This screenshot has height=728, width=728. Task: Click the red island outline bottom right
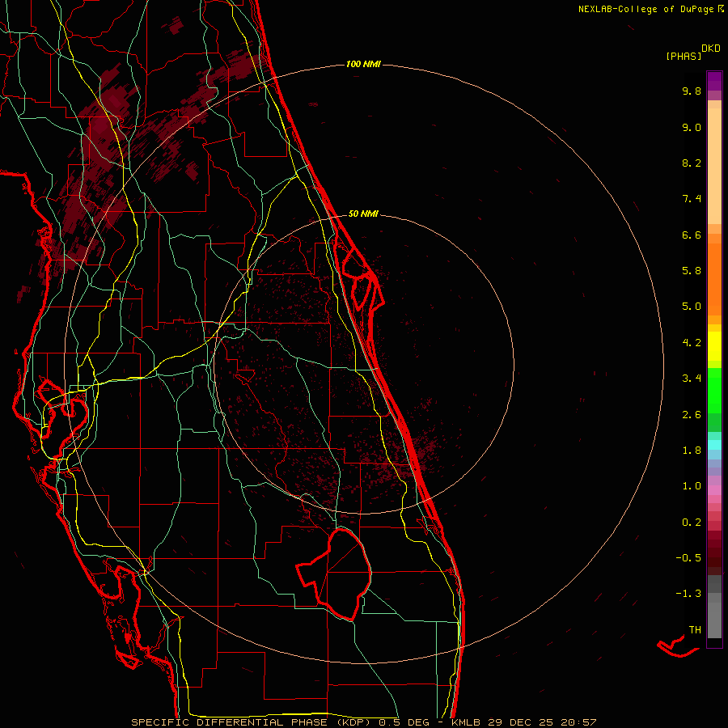pos(678,647)
